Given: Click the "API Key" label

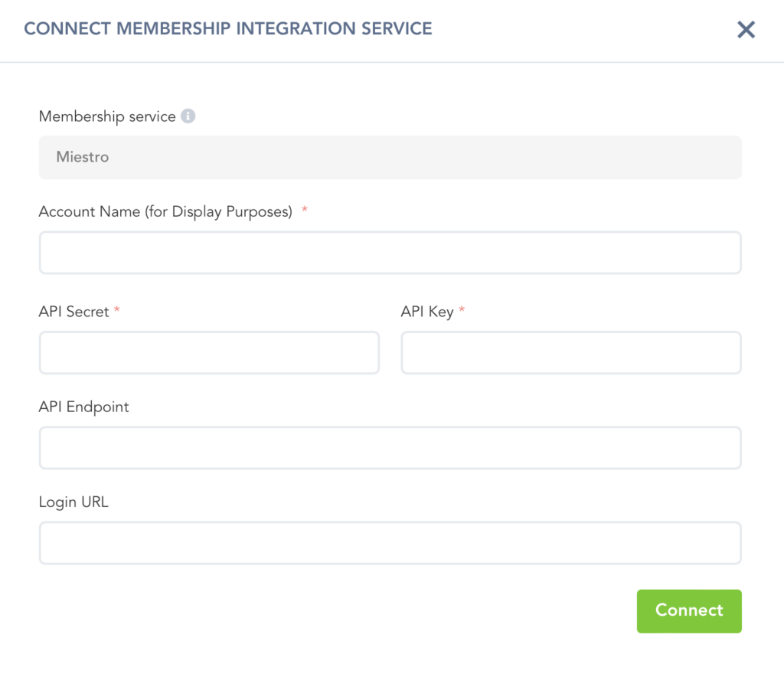Looking at the screenshot, I should (426, 312).
